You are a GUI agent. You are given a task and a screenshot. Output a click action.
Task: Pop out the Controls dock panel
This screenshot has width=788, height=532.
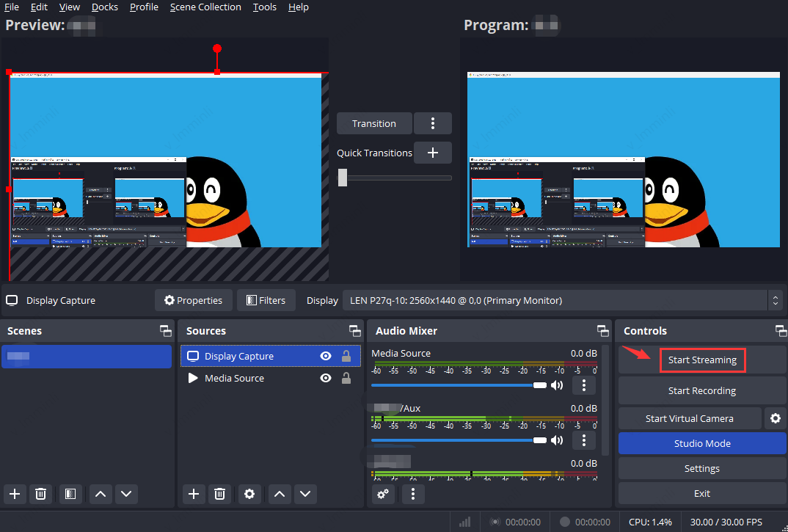point(781,330)
